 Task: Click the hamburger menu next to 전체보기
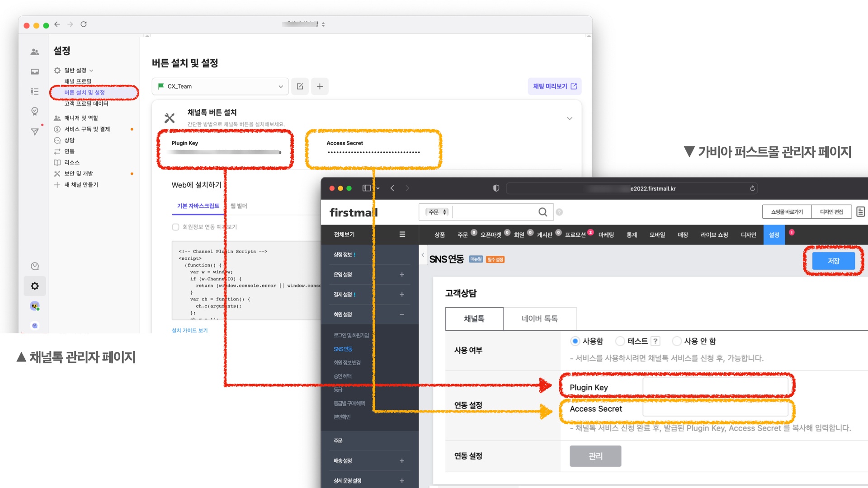402,234
